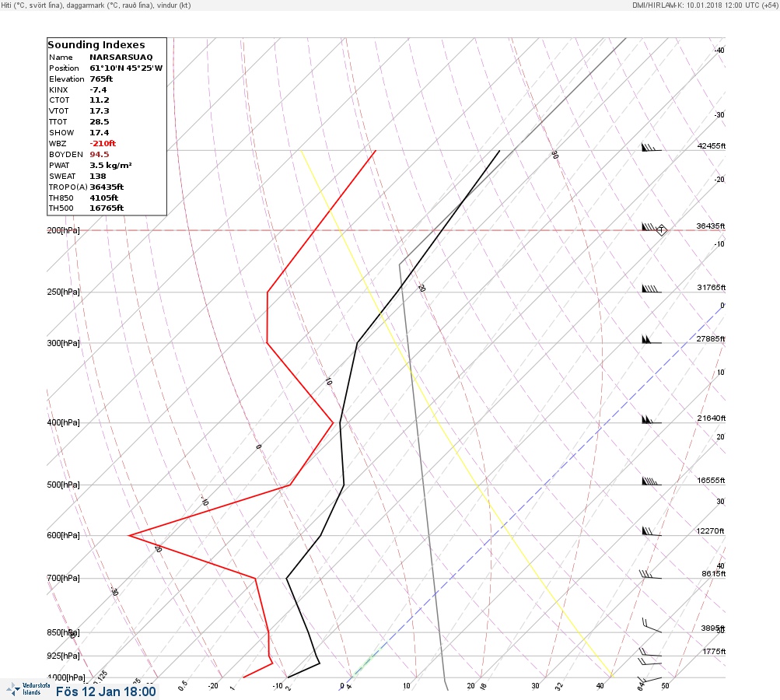The image size is (780, 700).
Task: Click the wind barb at 3895ft
Action: (652, 625)
